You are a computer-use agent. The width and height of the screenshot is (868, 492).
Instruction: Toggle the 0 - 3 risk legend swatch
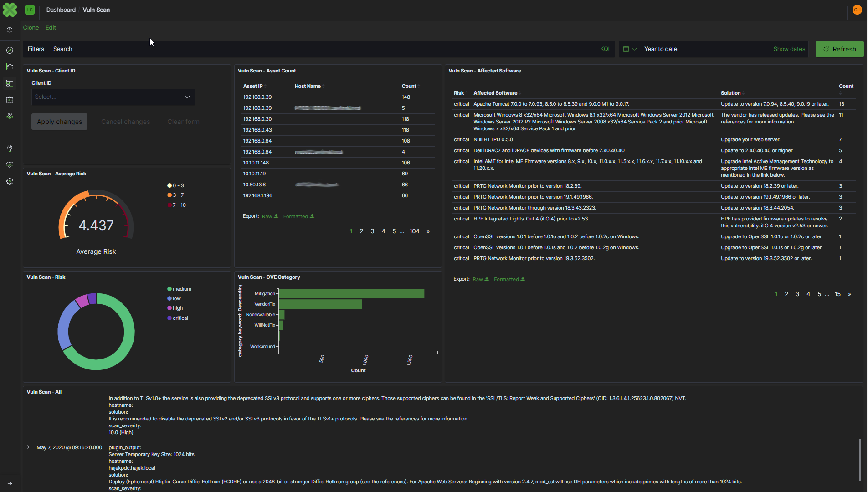point(169,186)
